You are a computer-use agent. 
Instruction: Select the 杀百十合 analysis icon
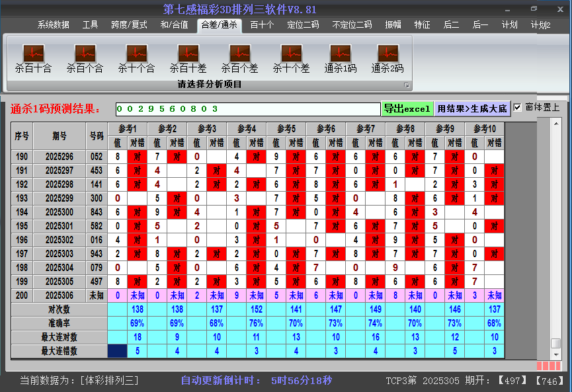click(x=33, y=56)
